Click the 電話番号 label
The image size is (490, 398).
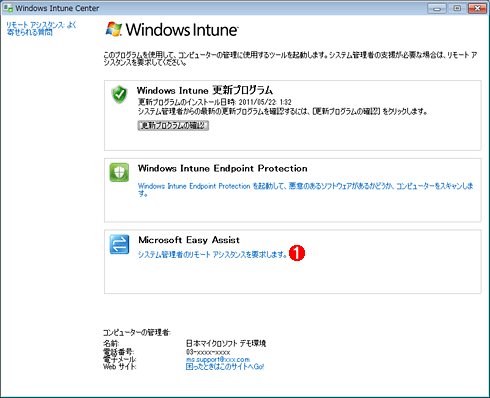tap(118, 352)
